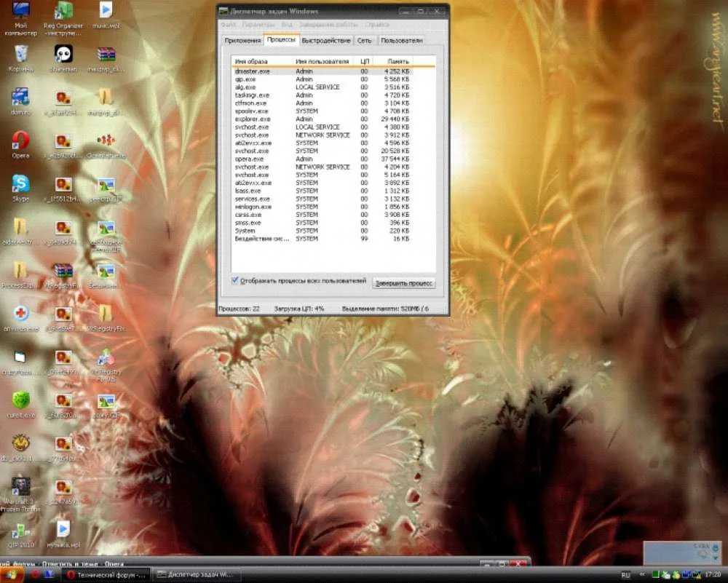Launch Skype from the desktop

(20, 184)
